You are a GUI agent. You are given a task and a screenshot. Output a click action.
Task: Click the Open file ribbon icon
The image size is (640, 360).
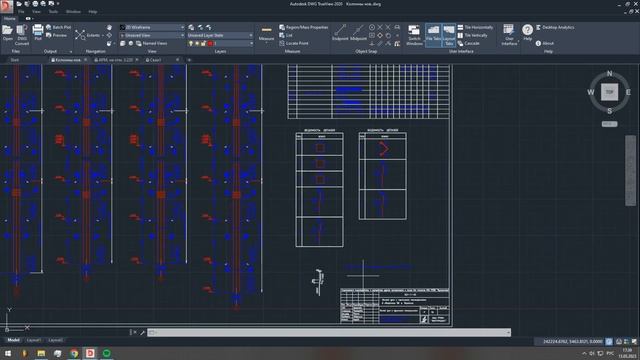click(7, 30)
